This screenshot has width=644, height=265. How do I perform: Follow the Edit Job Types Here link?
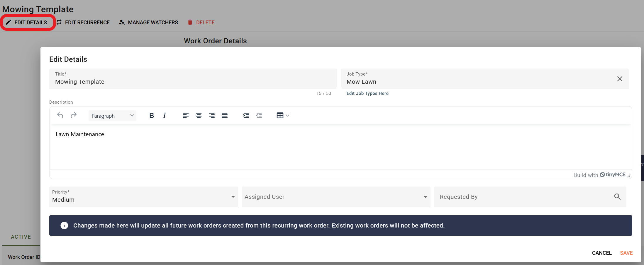pos(367,93)
